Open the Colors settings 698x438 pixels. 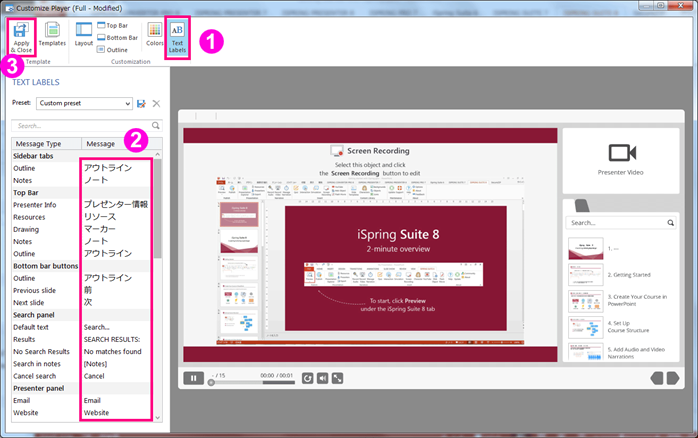[154, 34]
